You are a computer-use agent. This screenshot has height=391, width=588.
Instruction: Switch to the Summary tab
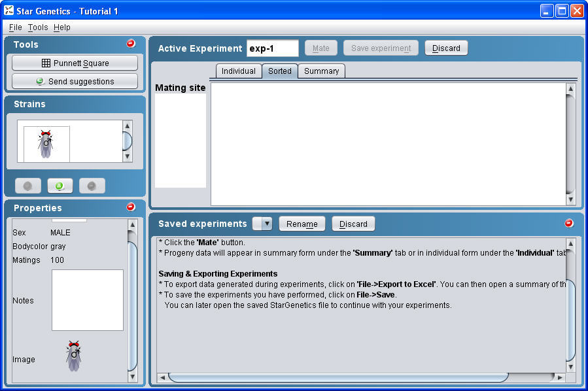pyautogui.click(x=321, y=71)
